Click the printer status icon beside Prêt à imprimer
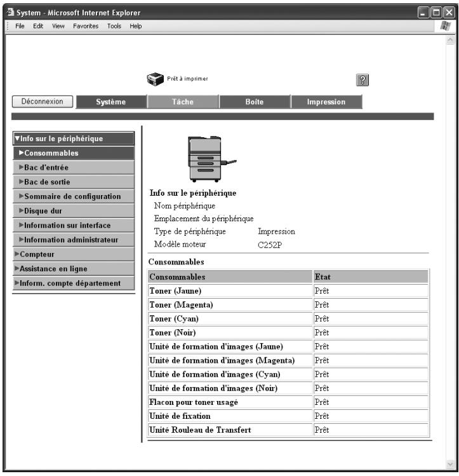This screenshot has width=459, height=476. [156, 79]
